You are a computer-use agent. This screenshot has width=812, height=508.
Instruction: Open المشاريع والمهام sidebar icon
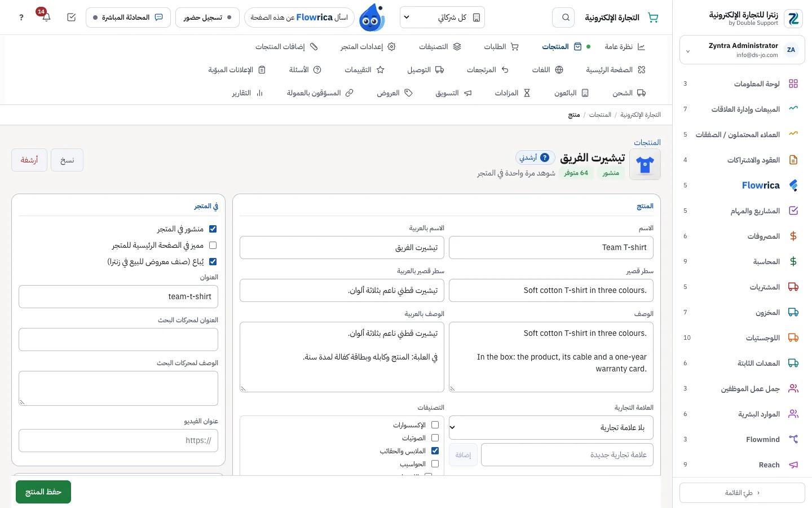coord(793,211)
